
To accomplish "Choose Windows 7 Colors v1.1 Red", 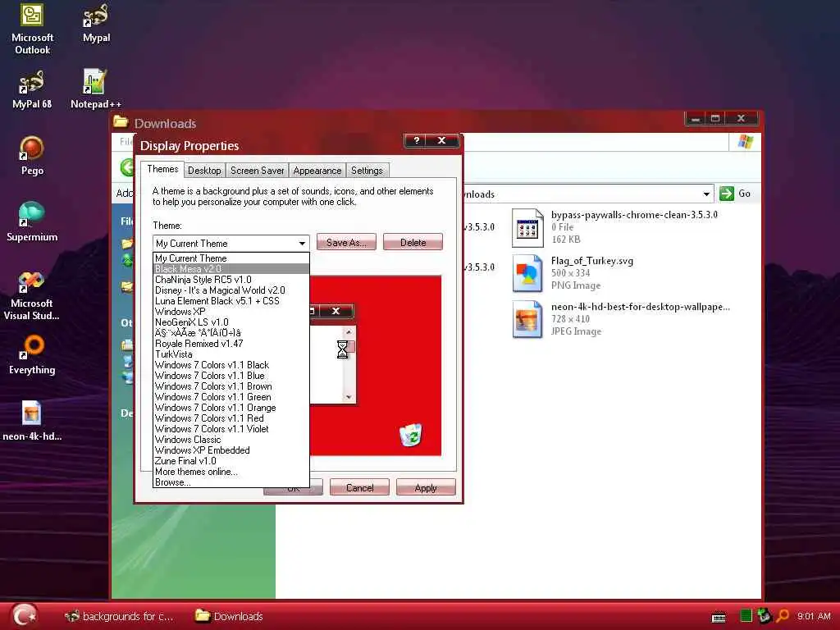I will click(231, 418).
